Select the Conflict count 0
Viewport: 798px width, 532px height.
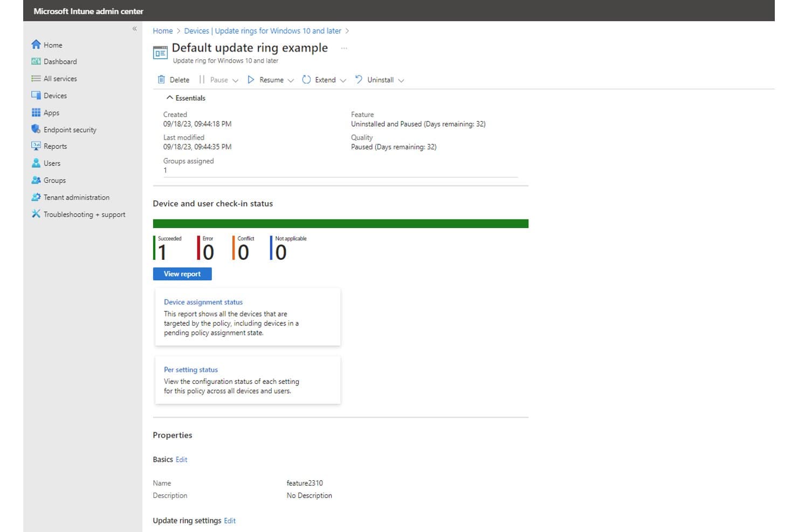[243, 252]
